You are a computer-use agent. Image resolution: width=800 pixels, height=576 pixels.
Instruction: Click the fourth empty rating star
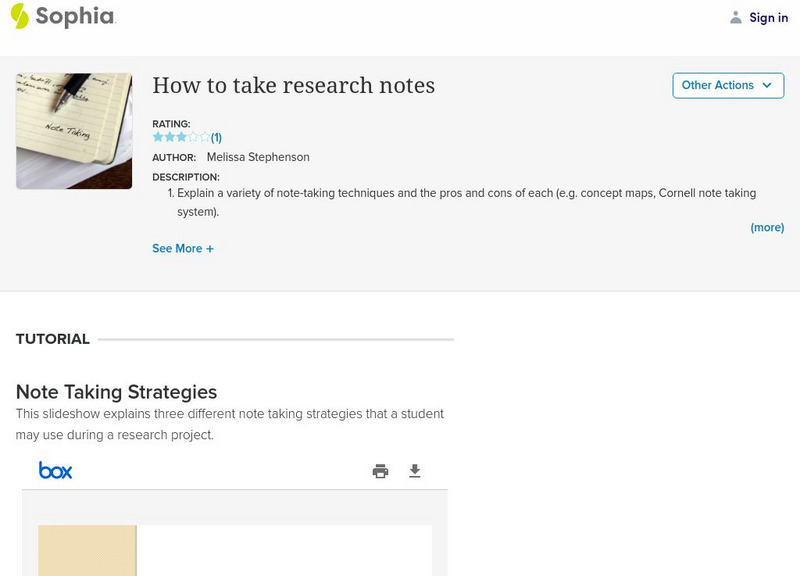point(193,137)
